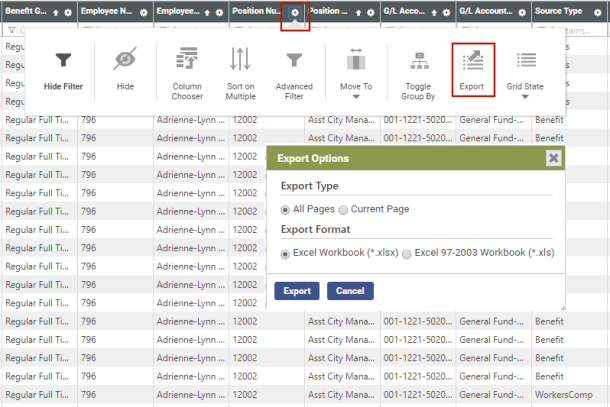Choose Excel Workbook (*.xlsx) format

(286, 254)
